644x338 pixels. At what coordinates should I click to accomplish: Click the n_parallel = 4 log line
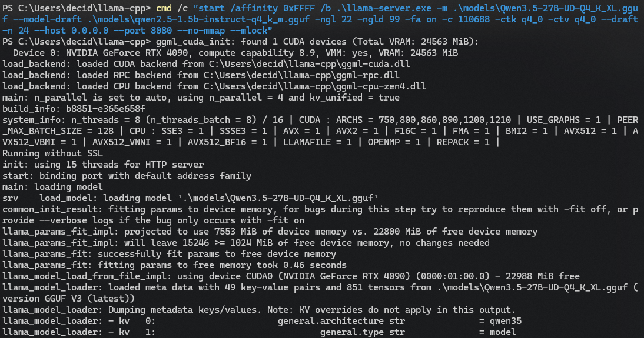(201, 98)
